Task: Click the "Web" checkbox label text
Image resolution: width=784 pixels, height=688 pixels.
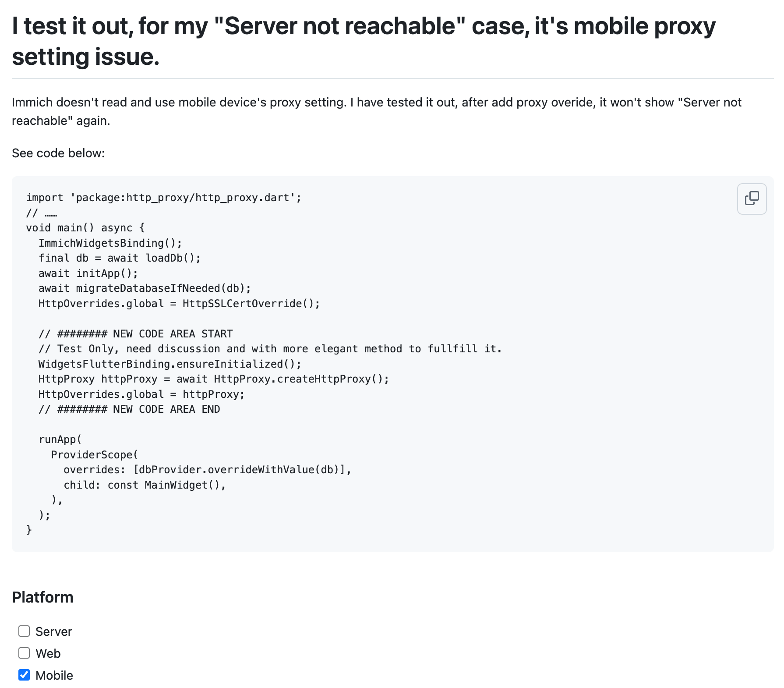Action: click(x=48, y=653)
